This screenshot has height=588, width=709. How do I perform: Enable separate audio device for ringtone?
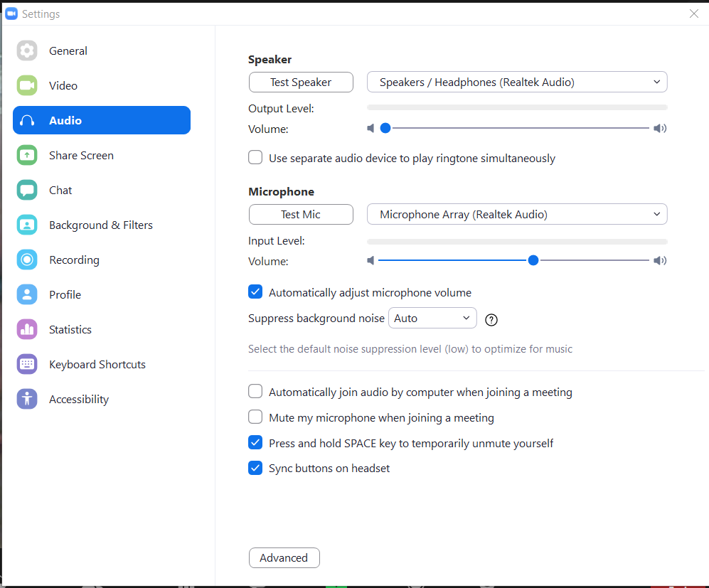255,157
